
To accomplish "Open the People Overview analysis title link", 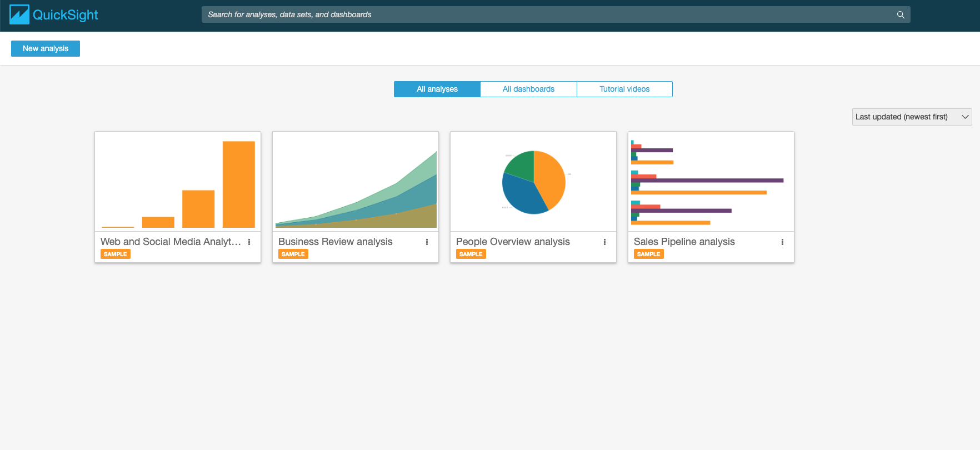I will (513, 242).
